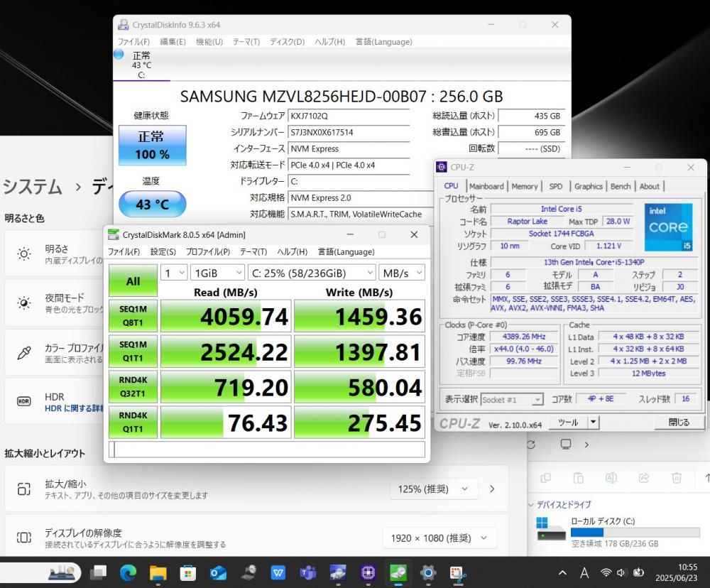
Task: Switch to the Memory tab in CPU-Z
Action: [525, 186]
